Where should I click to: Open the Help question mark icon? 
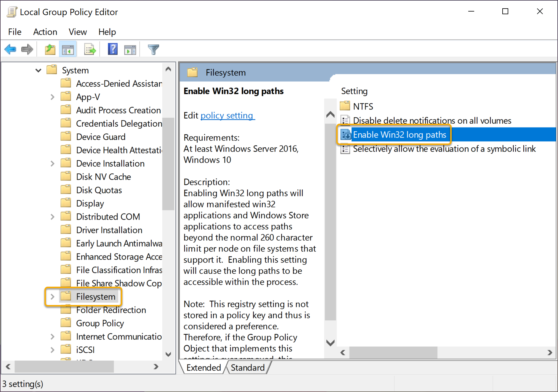(113, 49)
